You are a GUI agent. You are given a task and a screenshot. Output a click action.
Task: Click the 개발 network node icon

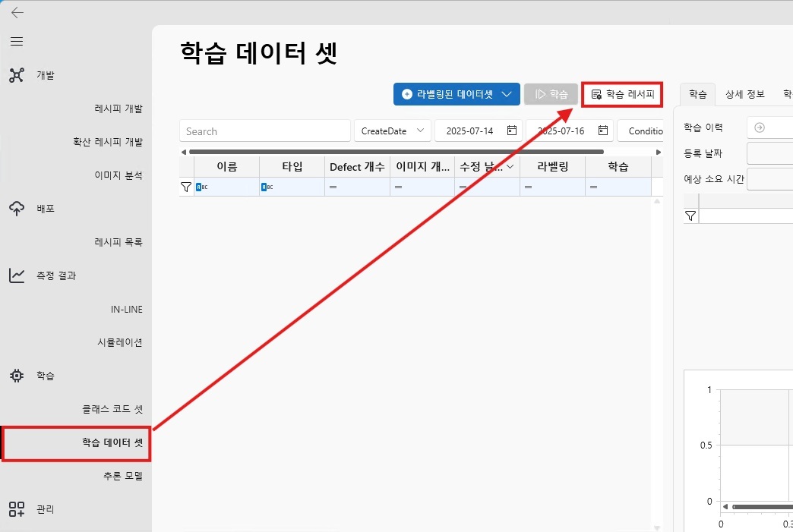[x=17, y=75]
